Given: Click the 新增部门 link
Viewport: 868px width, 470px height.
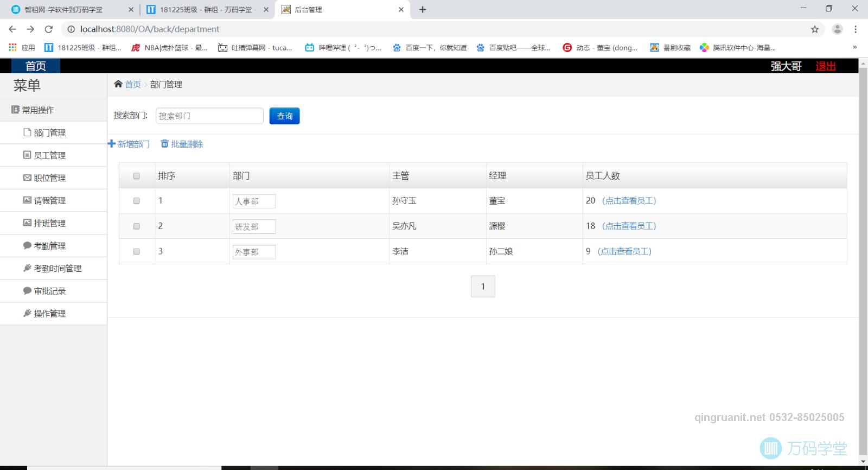Looking at the screenshot, I should [x=129, y=144].
